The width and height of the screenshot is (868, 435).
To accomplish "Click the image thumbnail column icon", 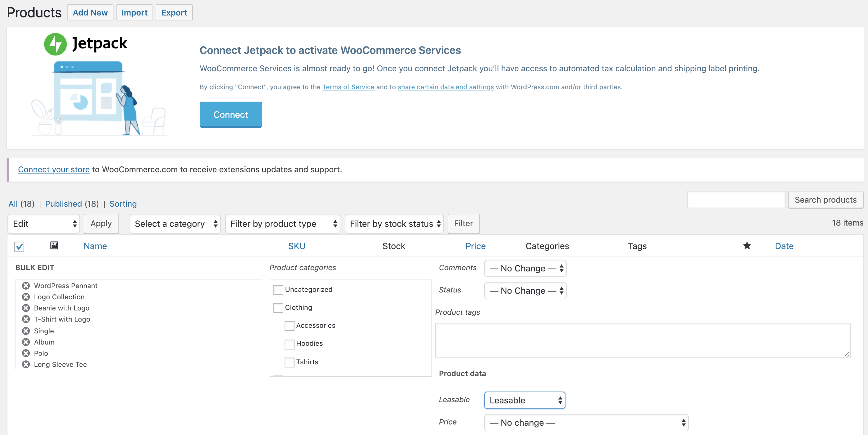I will click(54, 245).
